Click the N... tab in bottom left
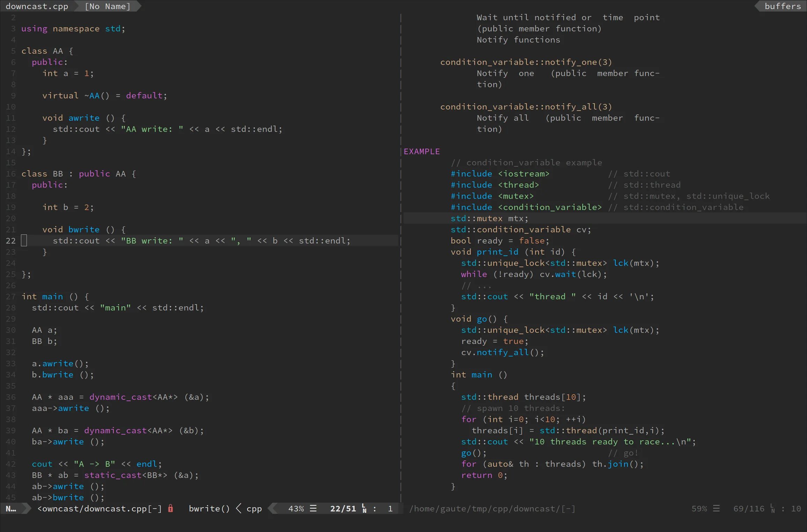The height and width of the screenshot is (532, 807). (11, 508)
